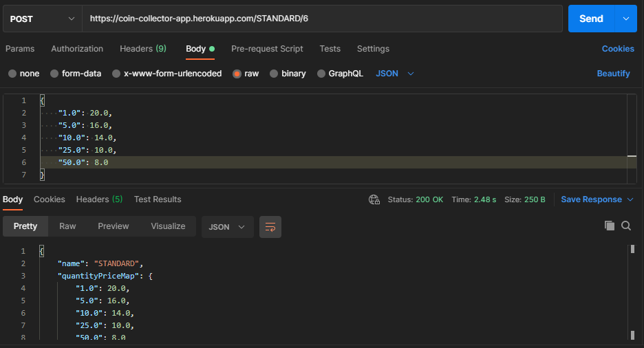Switch to Raw response view
644x348 pixels.
click(x=67, y=226)
